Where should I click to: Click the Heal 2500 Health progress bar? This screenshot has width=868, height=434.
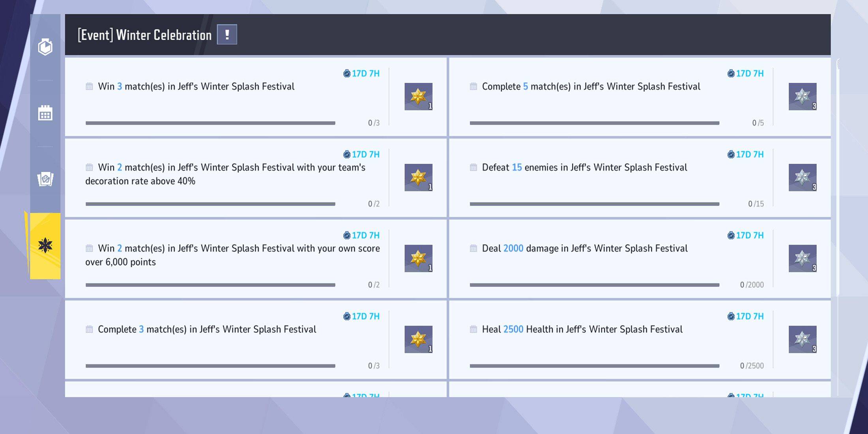click(x=594, y=366)
